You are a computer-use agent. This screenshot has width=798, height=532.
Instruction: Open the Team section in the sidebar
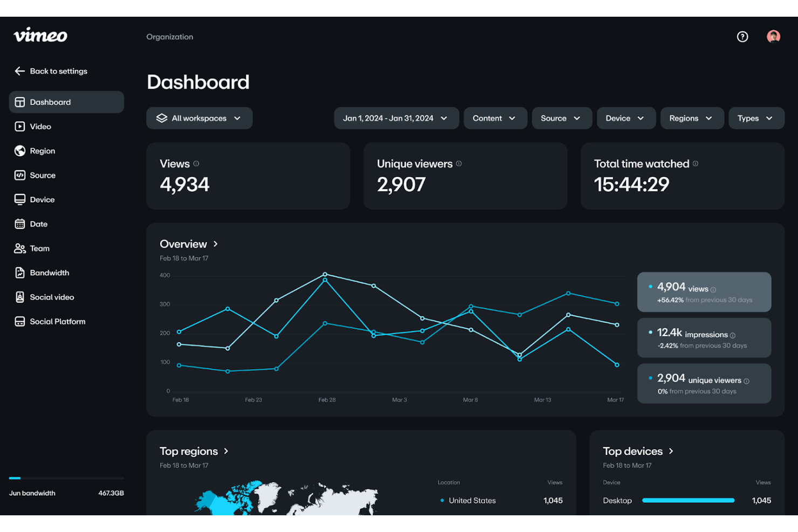pyautogui.click(x=38, y=248)
